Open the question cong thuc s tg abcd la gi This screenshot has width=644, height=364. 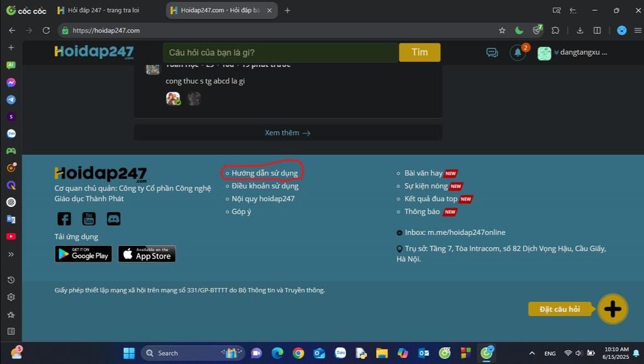tap(205, 81)
